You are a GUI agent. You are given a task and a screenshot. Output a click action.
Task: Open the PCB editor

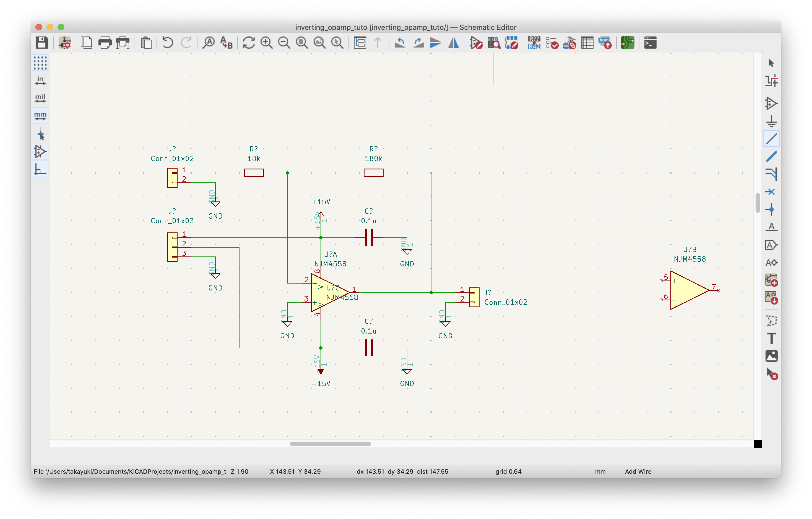(628, 43)
